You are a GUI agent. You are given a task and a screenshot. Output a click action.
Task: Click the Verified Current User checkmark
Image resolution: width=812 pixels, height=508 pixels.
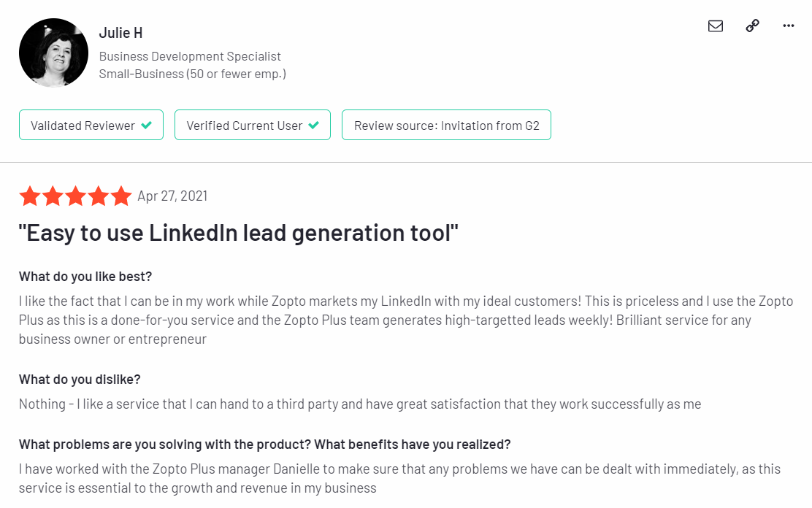[314, 126]
